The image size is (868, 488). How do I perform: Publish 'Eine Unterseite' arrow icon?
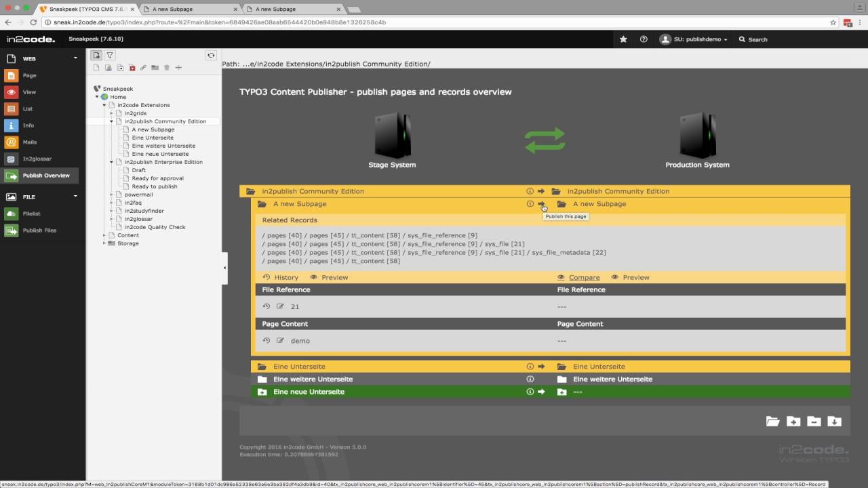541,367
